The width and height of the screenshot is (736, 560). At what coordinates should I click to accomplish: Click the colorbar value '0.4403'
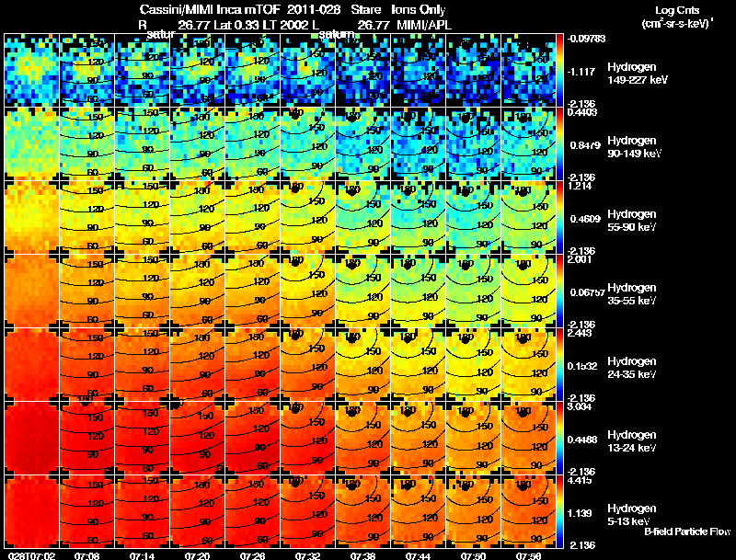tap(582, 112)
